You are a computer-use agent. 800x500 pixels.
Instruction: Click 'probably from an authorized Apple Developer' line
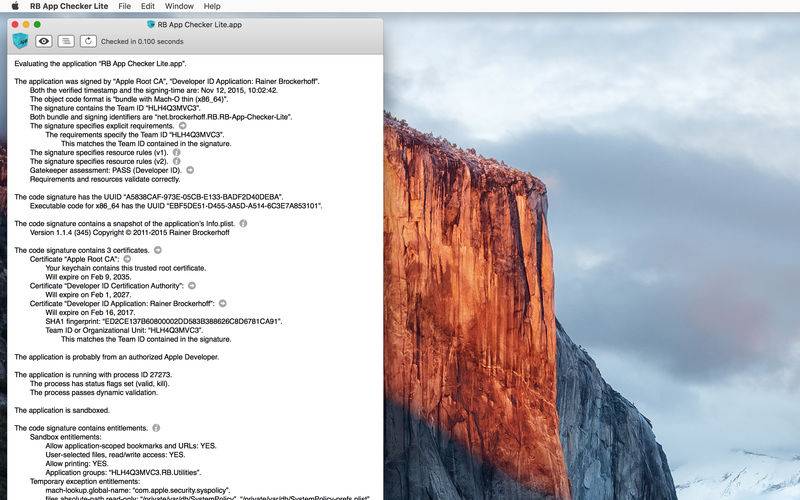[x=117, y=357]
